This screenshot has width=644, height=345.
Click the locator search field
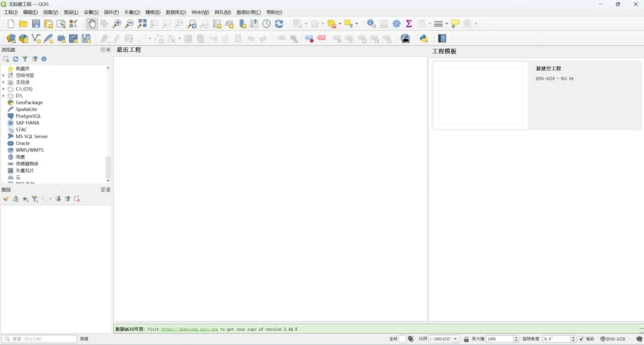39,339
